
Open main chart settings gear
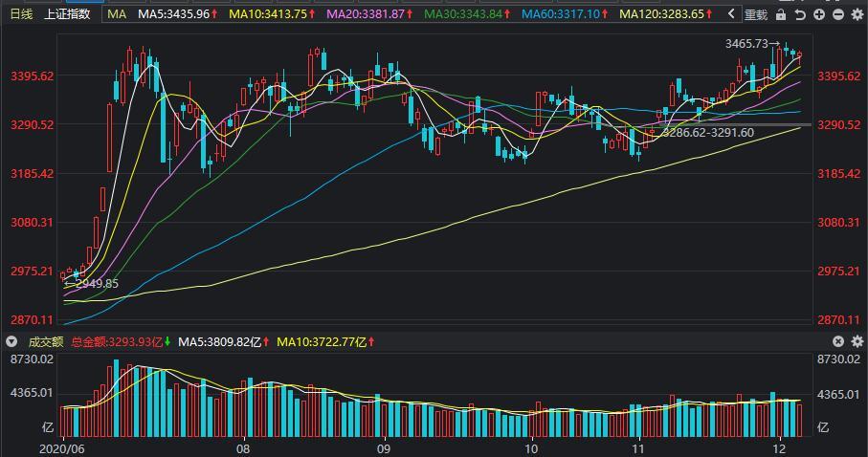[857, 14]
